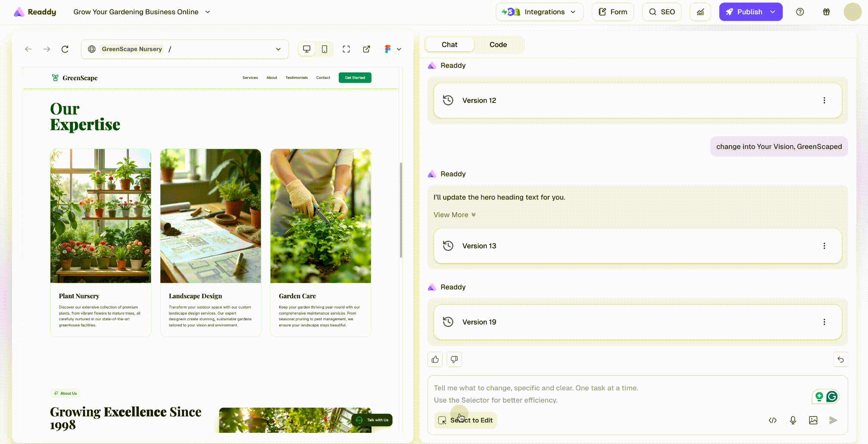Click the GreenScape Nursery address field
The height and width of the screenshot is (444, 868).
click(185, 49)
